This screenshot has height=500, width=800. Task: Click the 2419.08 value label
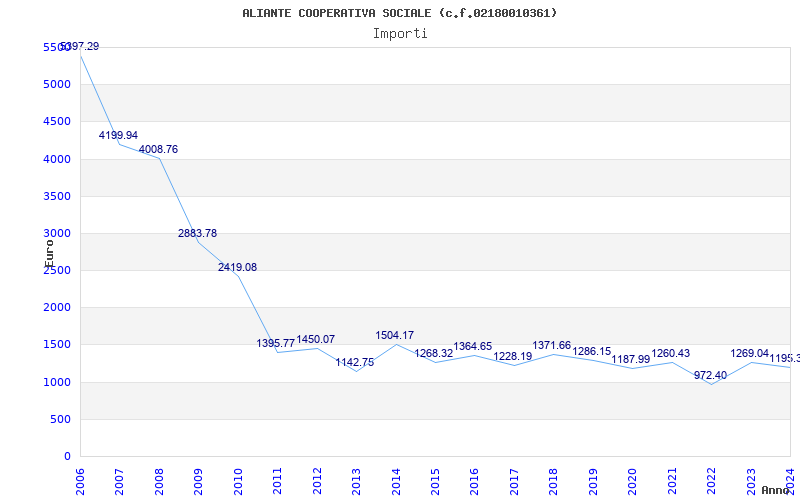[x=237, y=267]
